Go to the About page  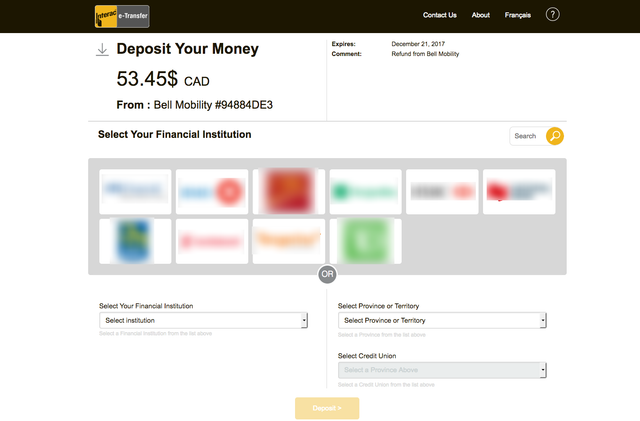coord(480,15)
